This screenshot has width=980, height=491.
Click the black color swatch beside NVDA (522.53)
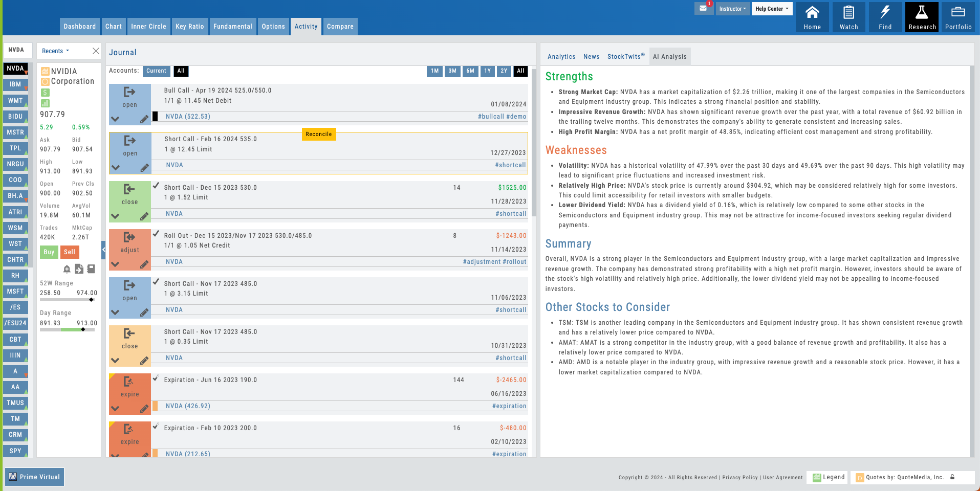[x=155, y=117]
